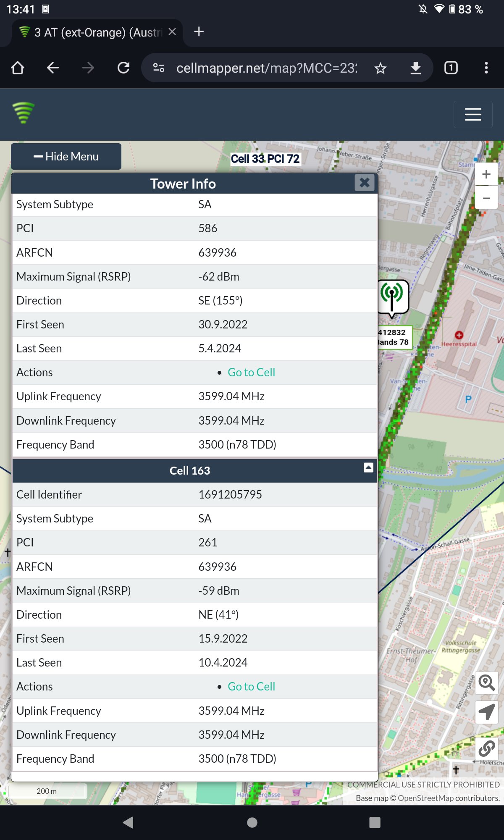The height and width of the screenshot is (840, 504).
Task: Select PCI value 586
Action: point(208,228)
